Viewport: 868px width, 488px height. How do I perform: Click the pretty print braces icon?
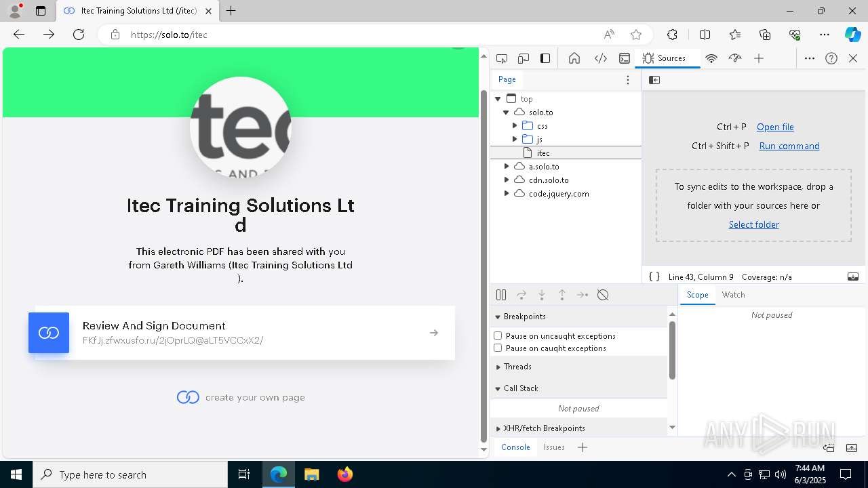pos(654,277)
